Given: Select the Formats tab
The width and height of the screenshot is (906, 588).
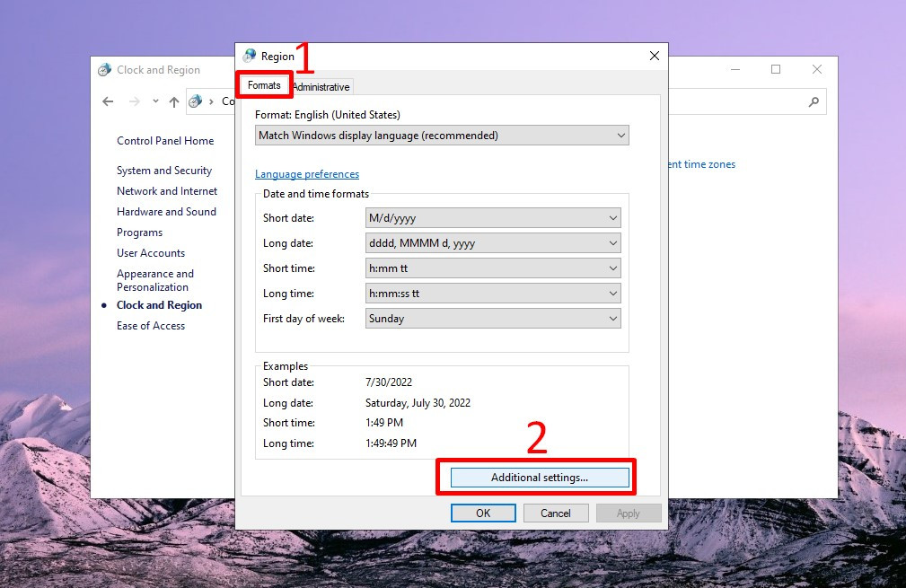Looking at the screenshot, I should tap(263, 85).
